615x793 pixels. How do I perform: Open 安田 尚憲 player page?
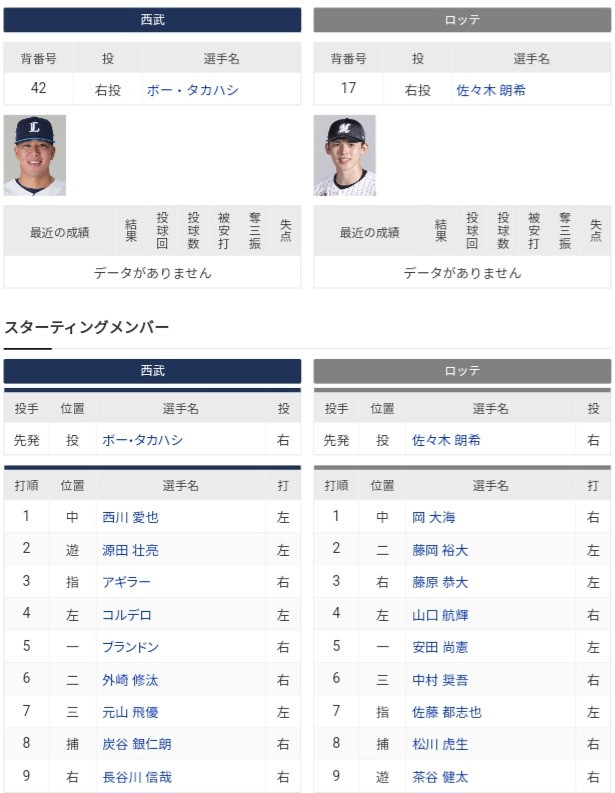[440, 647]
